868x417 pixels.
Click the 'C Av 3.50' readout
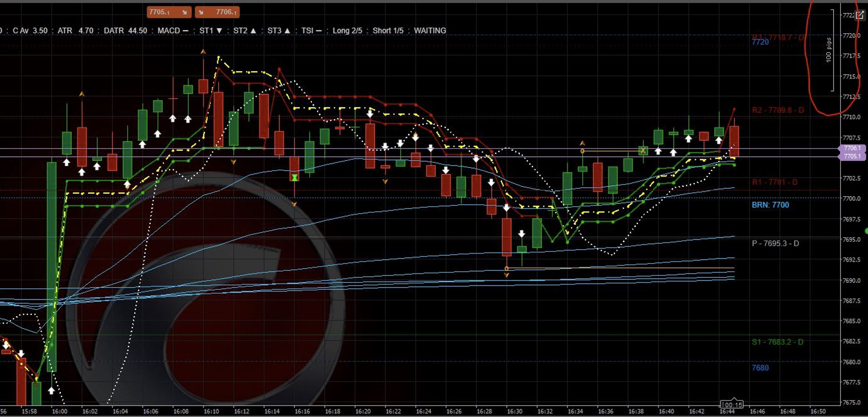point(30,31)
